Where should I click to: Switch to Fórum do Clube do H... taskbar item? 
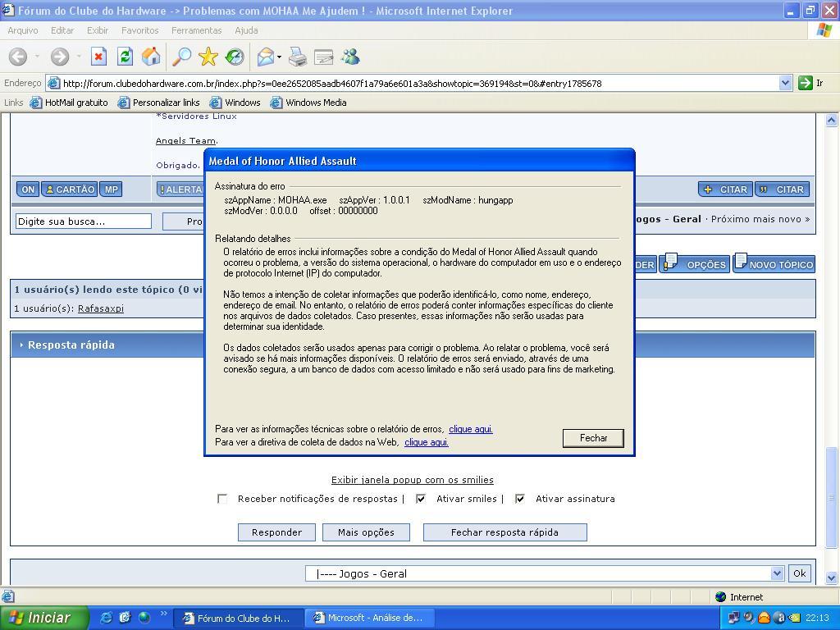[239, 618]
